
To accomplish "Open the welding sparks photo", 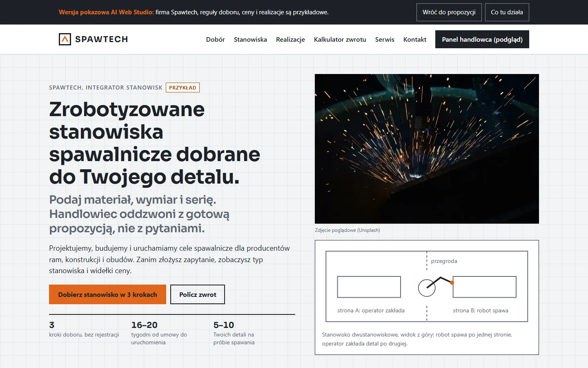I will [427, 149].
